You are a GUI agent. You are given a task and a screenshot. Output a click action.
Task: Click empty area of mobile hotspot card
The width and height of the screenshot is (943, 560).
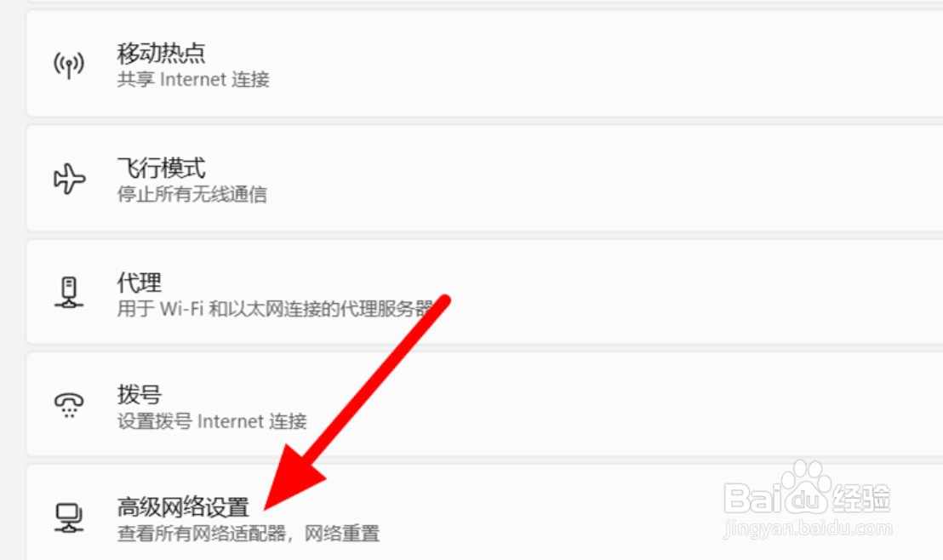tap(602, 64)
